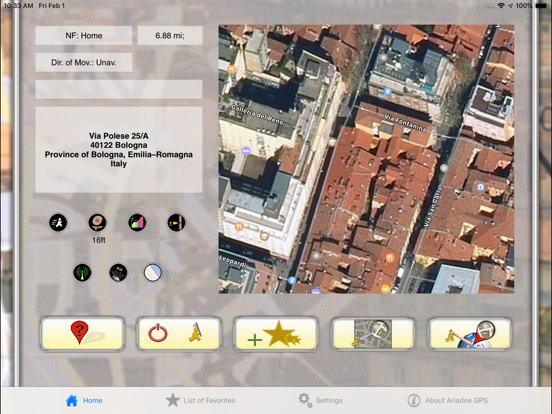Viewport: 552px width, 414px height.
Task: Tap the Dir. of Mov.: Unav. field
Action: pyautogui.click(x=84, y=62)
